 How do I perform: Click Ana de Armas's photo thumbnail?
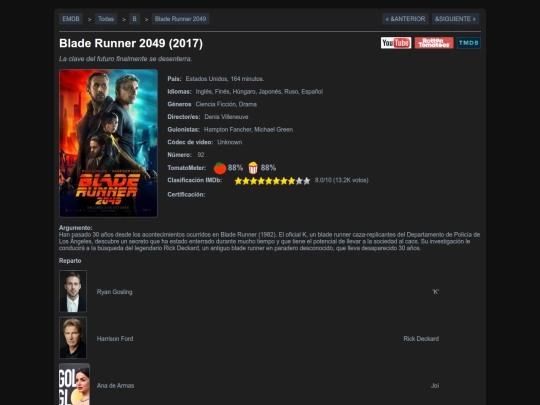(x=74, y=384)
